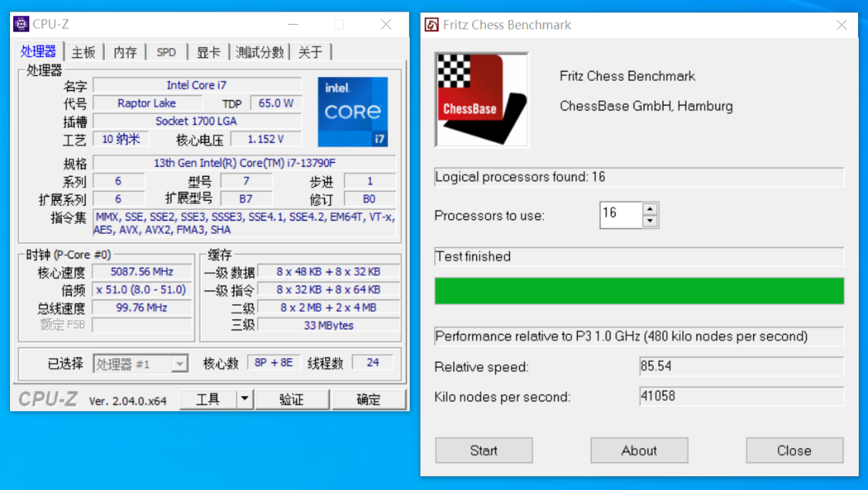Click the 验证 button
This screenshot has height=490, width=868.
coord(292,399)
